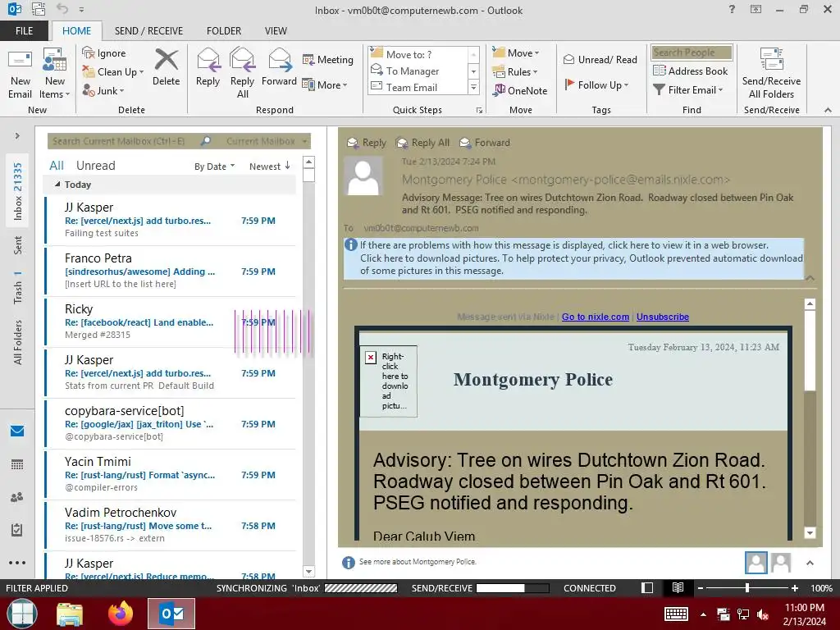
Task: Click Send/Receive All Folders
Action: (x=771, y=74)
